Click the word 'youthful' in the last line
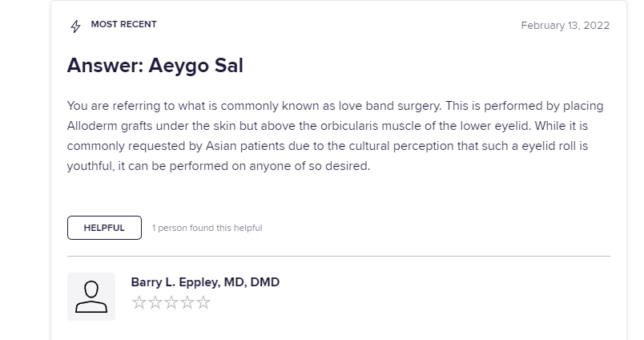Image resolution: width=644 pixels, height=340 pixels. [91, 166]
